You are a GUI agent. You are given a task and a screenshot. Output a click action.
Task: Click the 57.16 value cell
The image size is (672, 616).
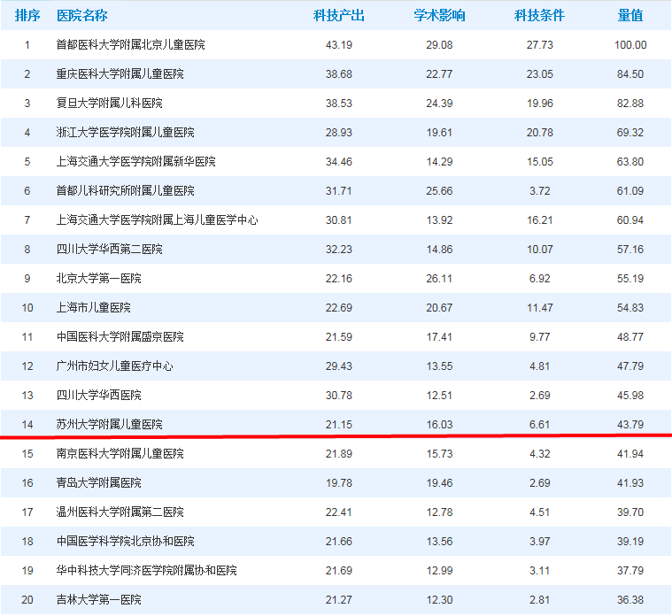coord(630,249)
